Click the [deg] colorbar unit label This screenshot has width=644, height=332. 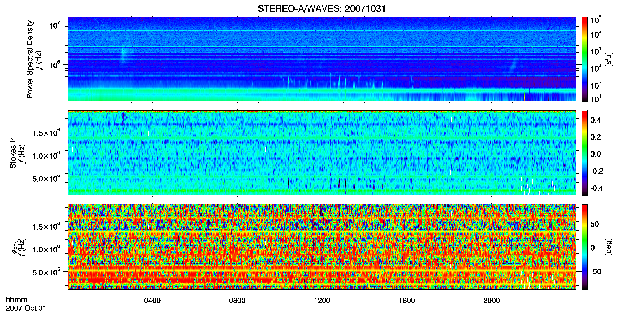(609, 247)
